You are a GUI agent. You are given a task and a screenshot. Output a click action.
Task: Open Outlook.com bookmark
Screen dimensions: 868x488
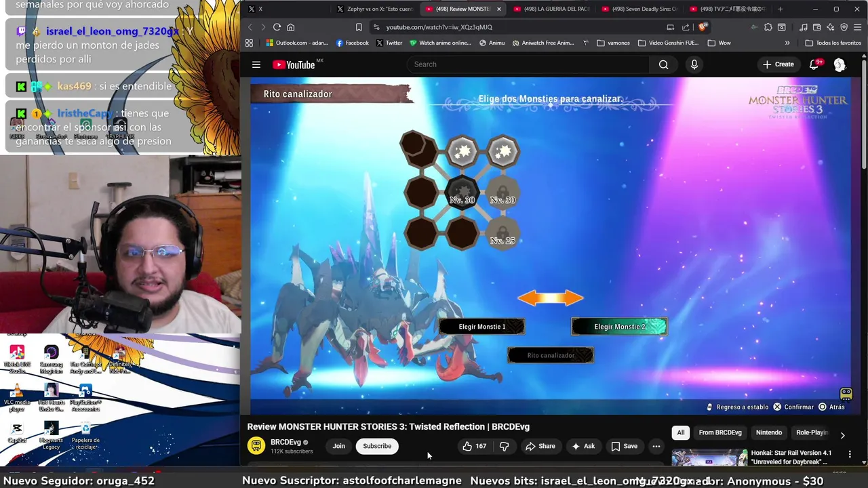click(x=297, y=43)
